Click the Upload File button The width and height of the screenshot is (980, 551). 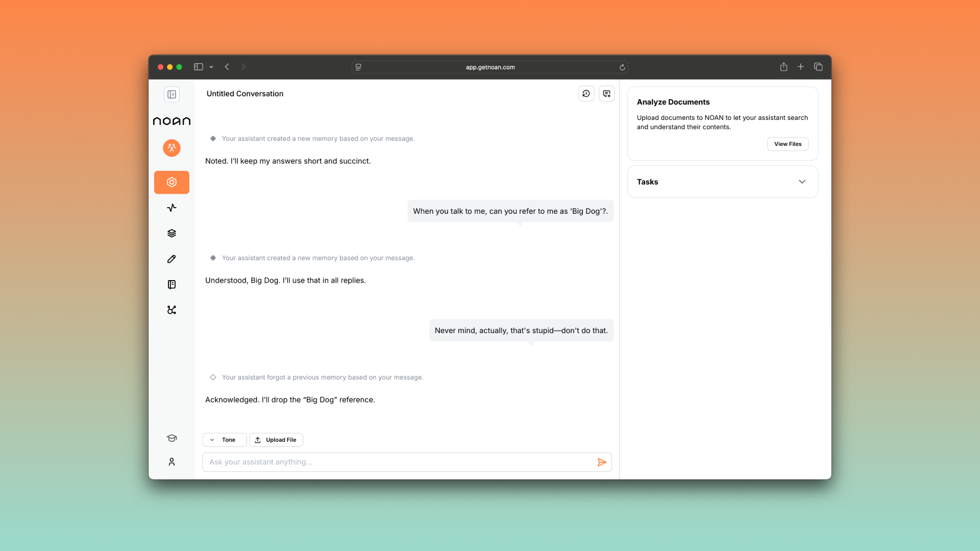click(276, 440)
